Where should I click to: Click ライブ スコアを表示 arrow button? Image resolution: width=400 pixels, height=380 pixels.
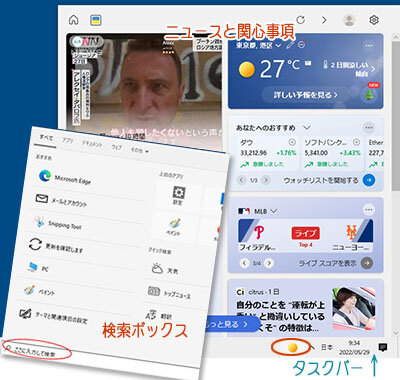[367, 263]
